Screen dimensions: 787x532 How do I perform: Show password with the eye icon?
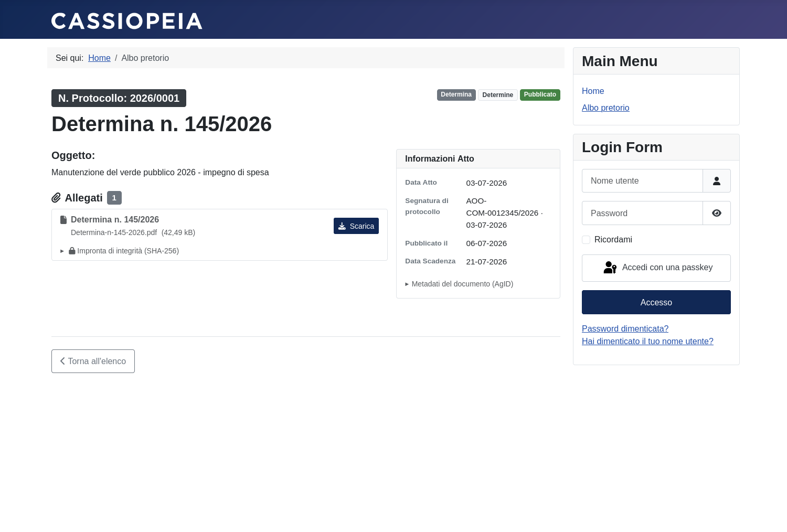(717, 213)
